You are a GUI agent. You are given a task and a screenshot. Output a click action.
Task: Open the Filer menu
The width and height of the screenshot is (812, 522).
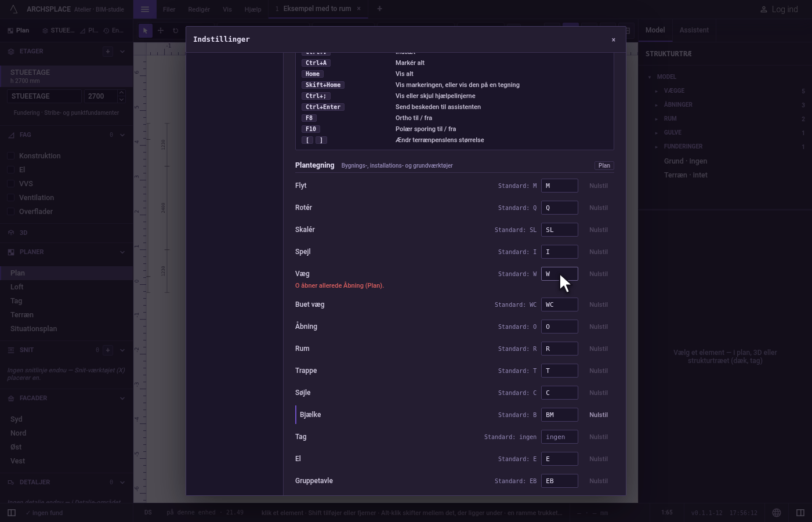pos(169,9)
